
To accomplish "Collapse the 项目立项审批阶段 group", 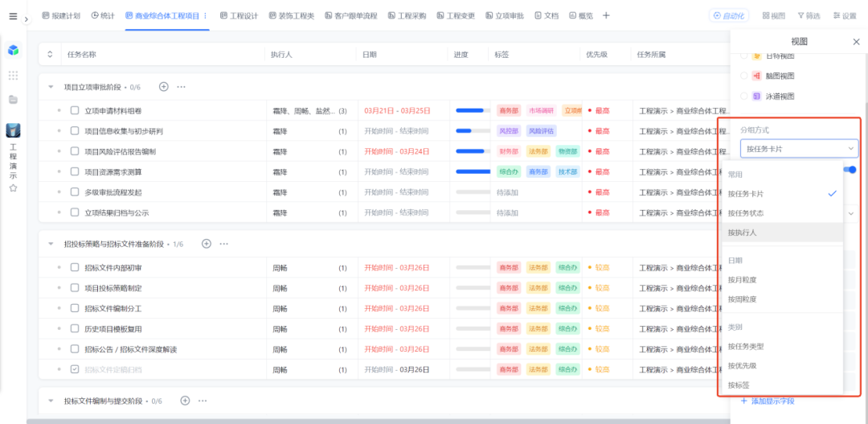I will coord(51,87).
